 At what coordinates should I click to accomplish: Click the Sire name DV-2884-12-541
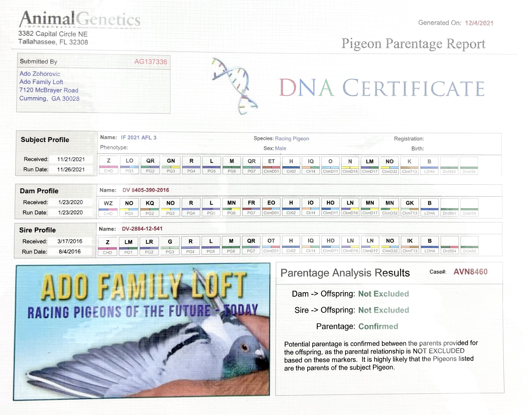coord(142,229)
